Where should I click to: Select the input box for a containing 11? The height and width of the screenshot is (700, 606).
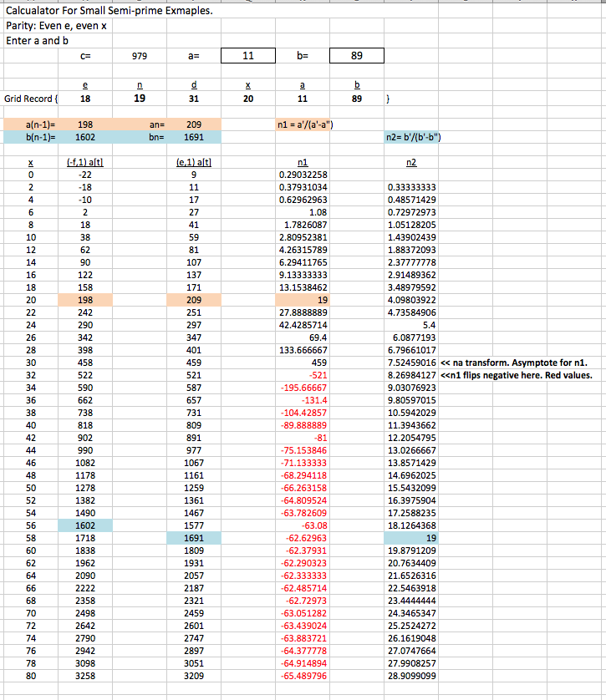(x=248, y=56)
